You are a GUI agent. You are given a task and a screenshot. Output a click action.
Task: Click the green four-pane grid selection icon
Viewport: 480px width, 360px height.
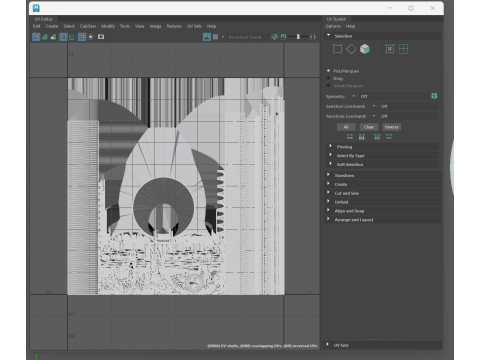click(x=403, y=49)
